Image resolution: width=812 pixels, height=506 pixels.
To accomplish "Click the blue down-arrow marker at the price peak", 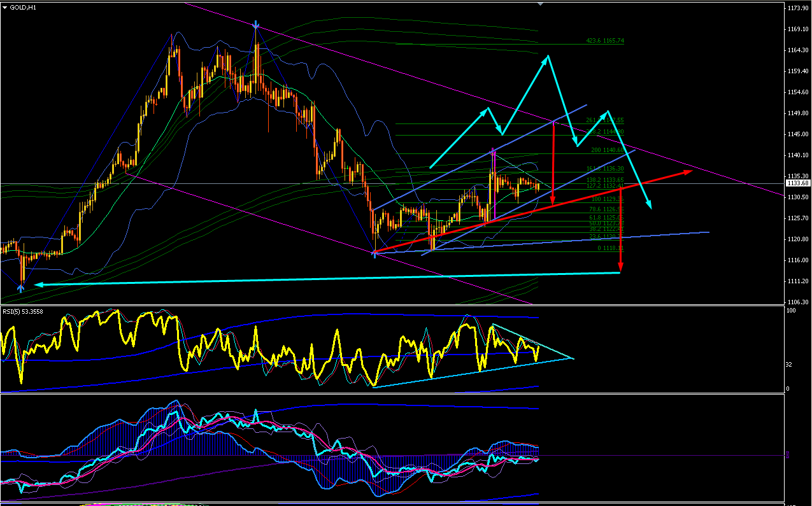I will click(x=256, y=25).
